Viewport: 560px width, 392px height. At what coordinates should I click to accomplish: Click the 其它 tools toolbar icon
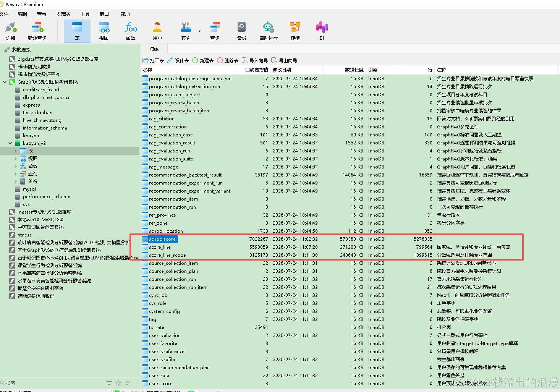coord(186,31)
